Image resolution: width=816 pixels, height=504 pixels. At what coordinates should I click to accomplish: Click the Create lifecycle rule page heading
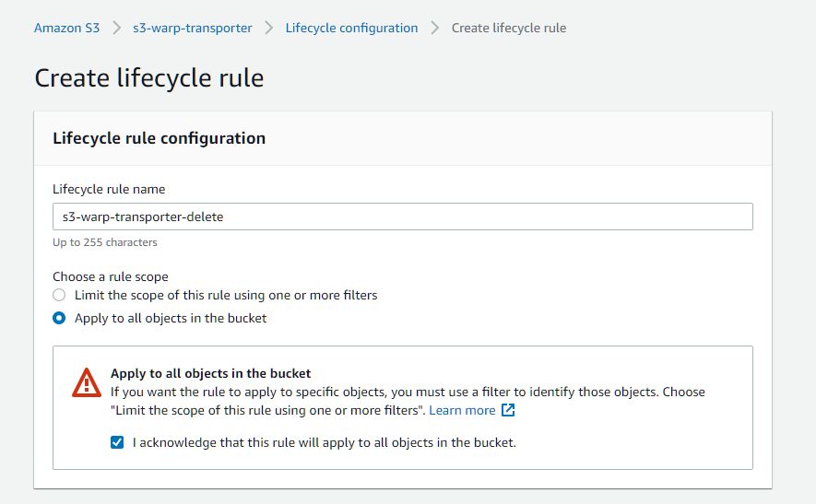149,77
